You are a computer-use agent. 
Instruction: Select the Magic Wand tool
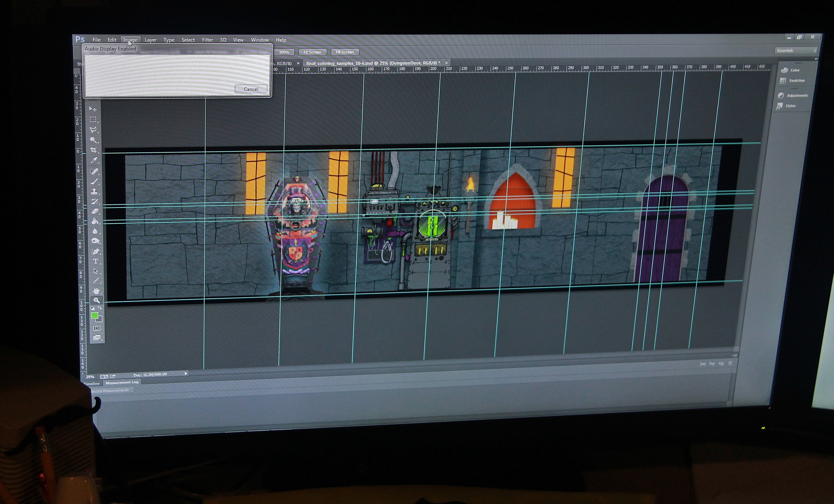coord(94,140)
